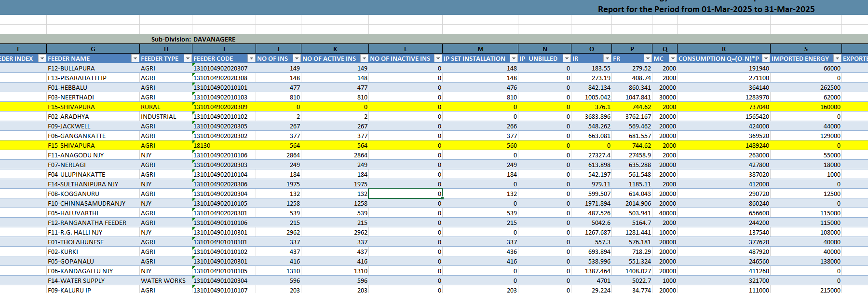Screen dimensions: 868x293
Task: Select the F09-JACKWELL cell
Action: click(93, 126)
